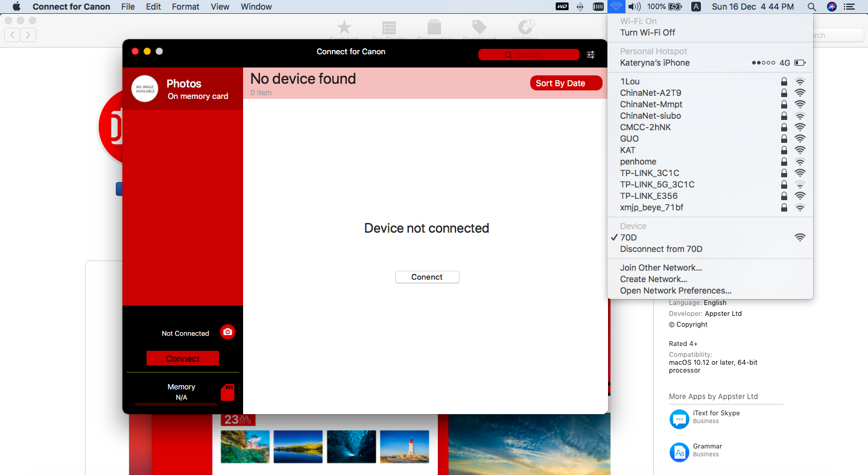Open the Apple menu

pos(16,7)
